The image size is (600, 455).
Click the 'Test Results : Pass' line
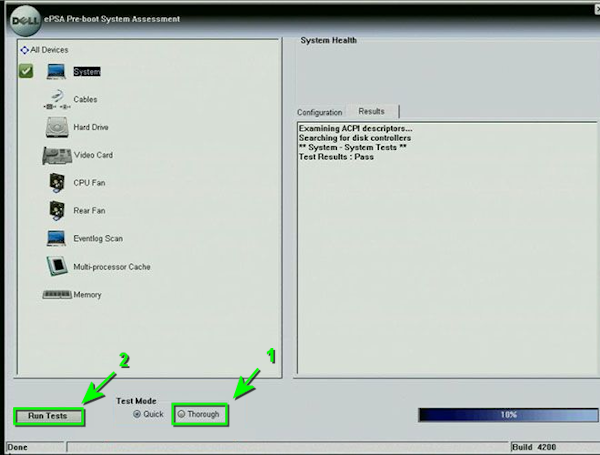[336, 157]
